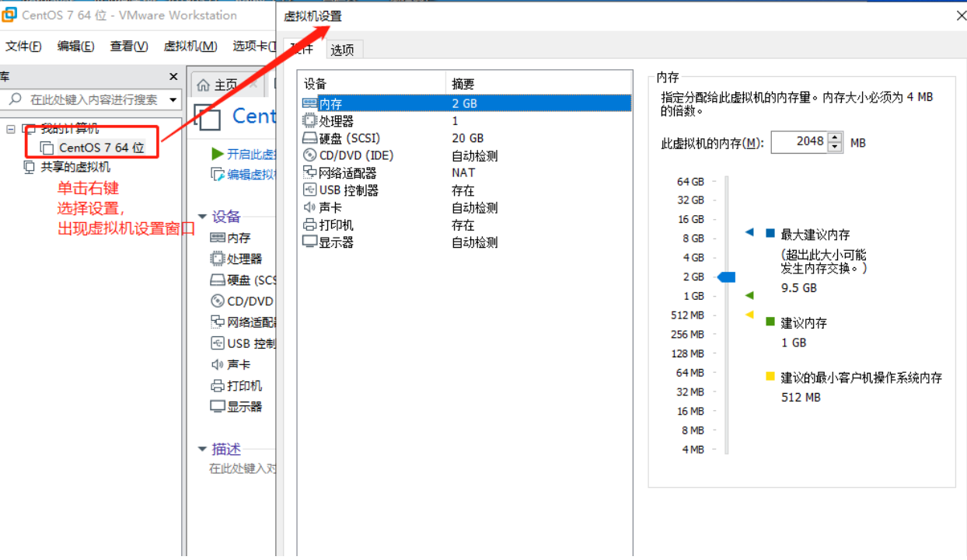The image size is (967, 560).
Task: Click the NAT summary for network adapter
Action: coord(463,172)
